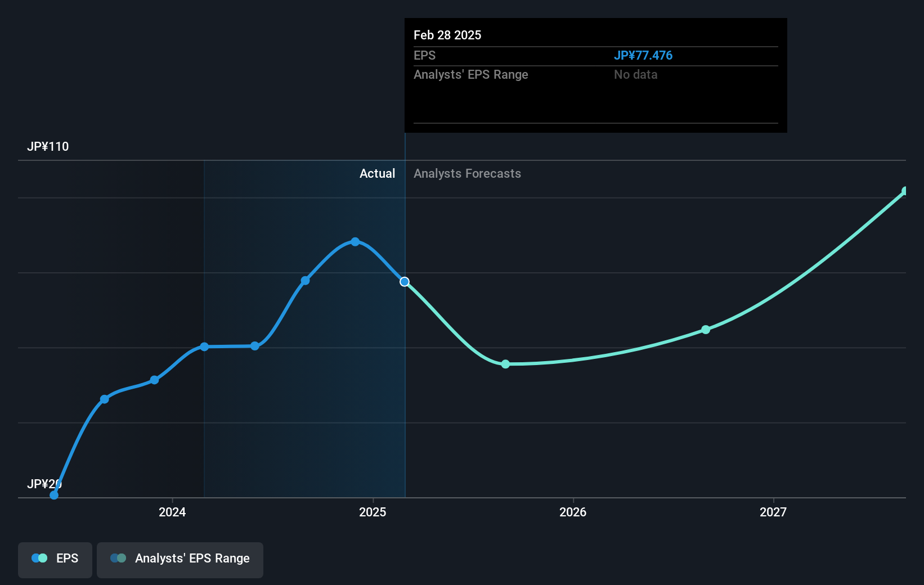This screenshot has width=924, height=585.
Task: Click the Feb 28 2025 tooltip date
Action: point(447,35)
